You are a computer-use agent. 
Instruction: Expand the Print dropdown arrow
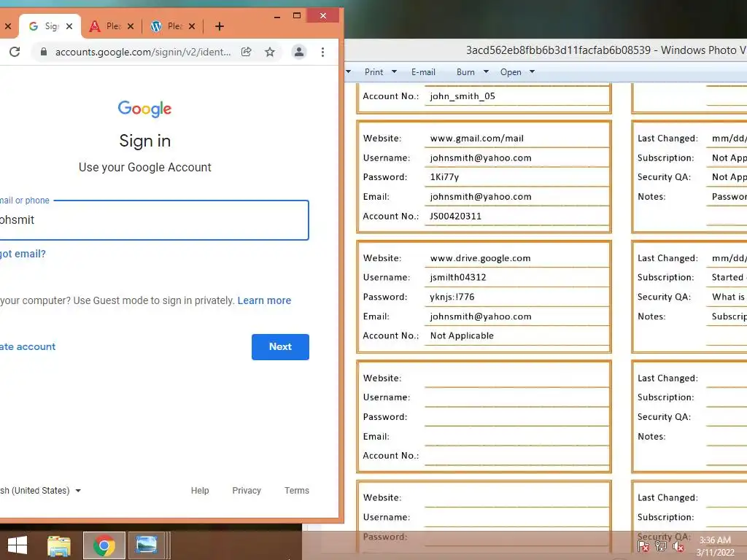point(394,72)
